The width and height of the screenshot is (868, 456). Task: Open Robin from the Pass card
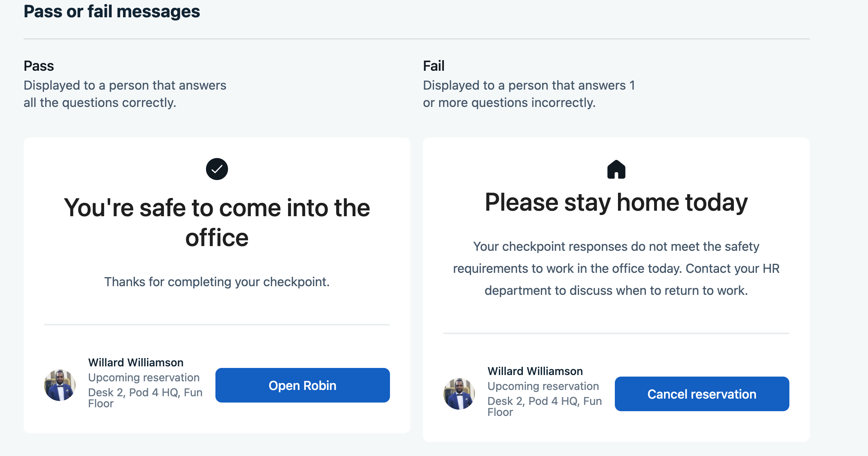[x=303, y=385]
